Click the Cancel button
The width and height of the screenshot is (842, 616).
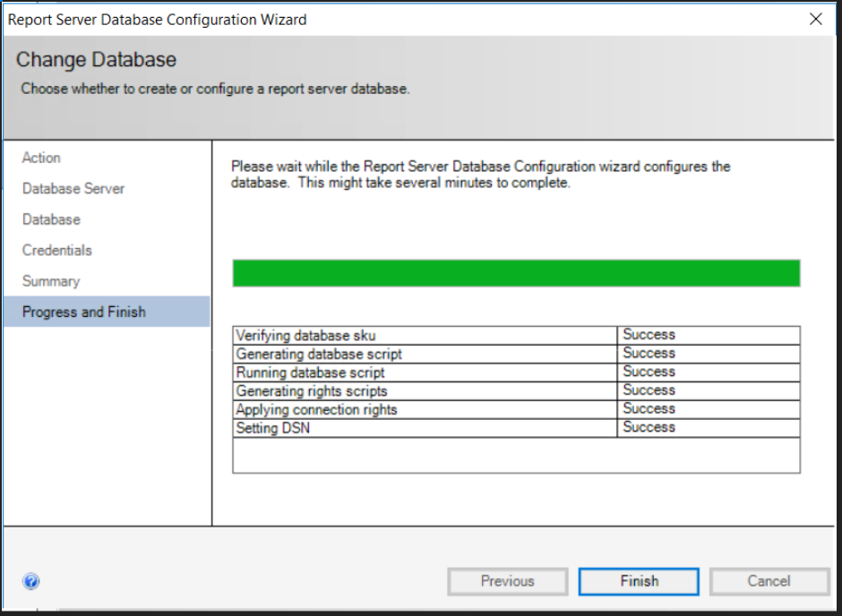coord(769,581)
